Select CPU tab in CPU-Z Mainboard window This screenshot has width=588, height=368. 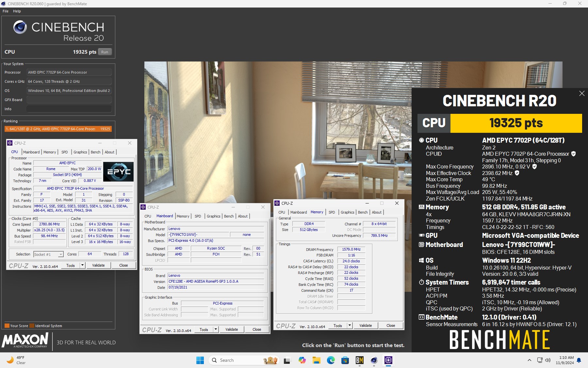pos(148,216)
